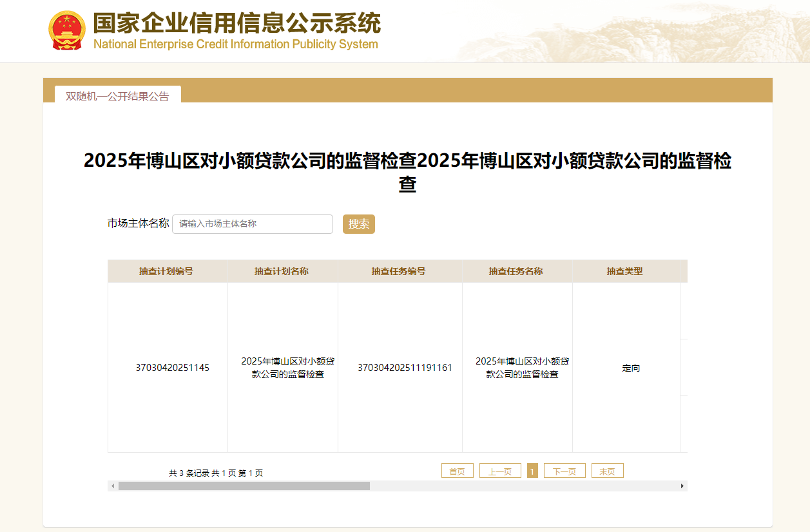The height and width of the screenshot is (532, 810).
Task: Go to 首页 first page
Action: click(457, 471)
